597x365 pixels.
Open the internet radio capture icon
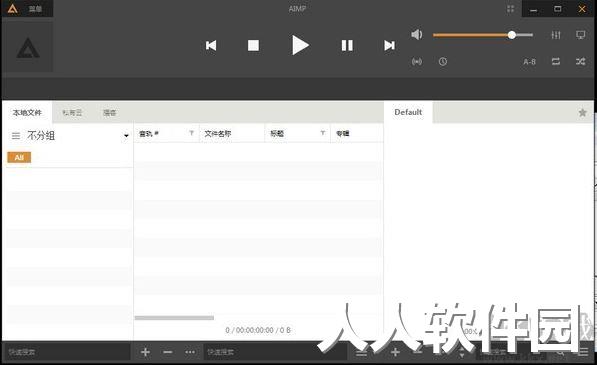(417, 62)
